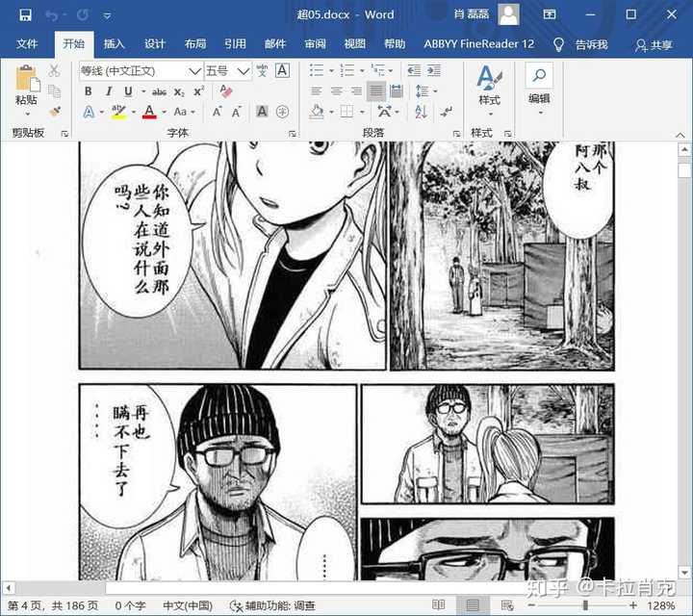The height and width of the screenshot is (616, 693).
Task: Open the 样式 styles gallery
Action: point(489,90)
